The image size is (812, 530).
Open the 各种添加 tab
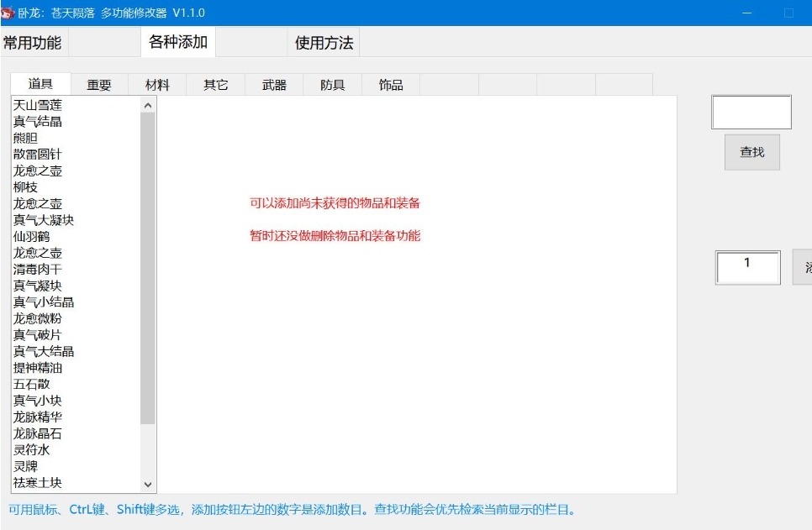[x=178, y=42]
